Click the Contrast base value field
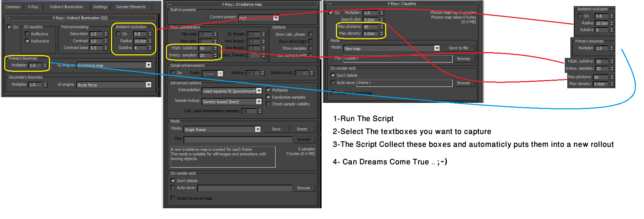 [96, 48]
